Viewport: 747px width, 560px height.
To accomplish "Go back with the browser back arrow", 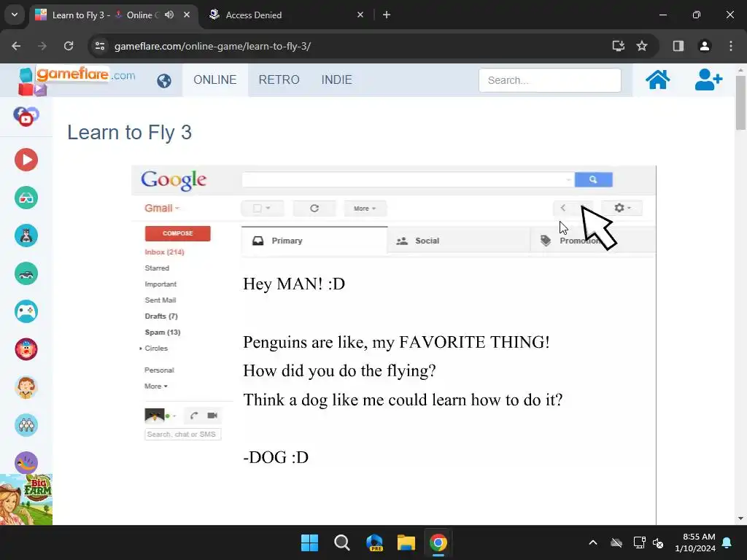I will tap(16, 46).
